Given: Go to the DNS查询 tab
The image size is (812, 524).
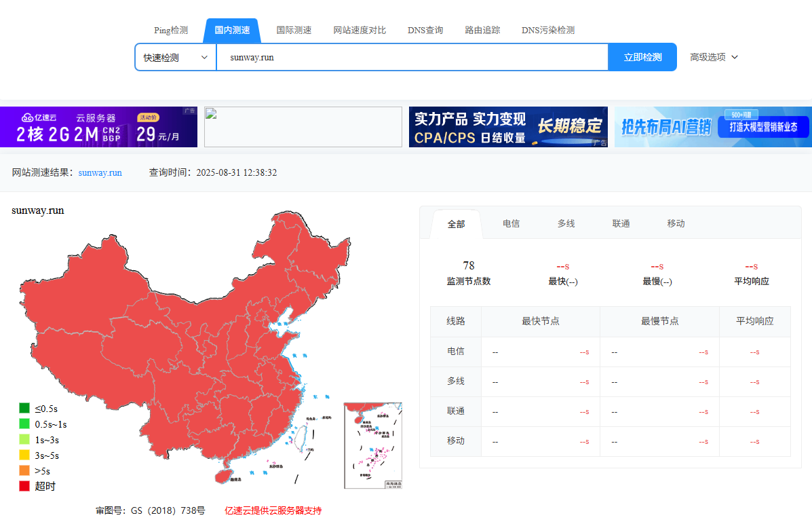Looking at the screenshot, I should pyautogui.click(x=425, y=31).
